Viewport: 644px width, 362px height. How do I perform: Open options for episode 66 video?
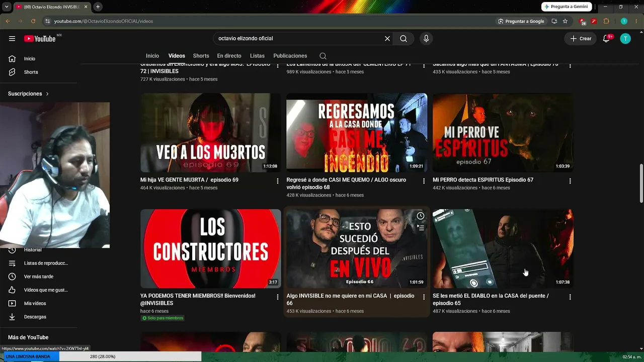[424, 297]
